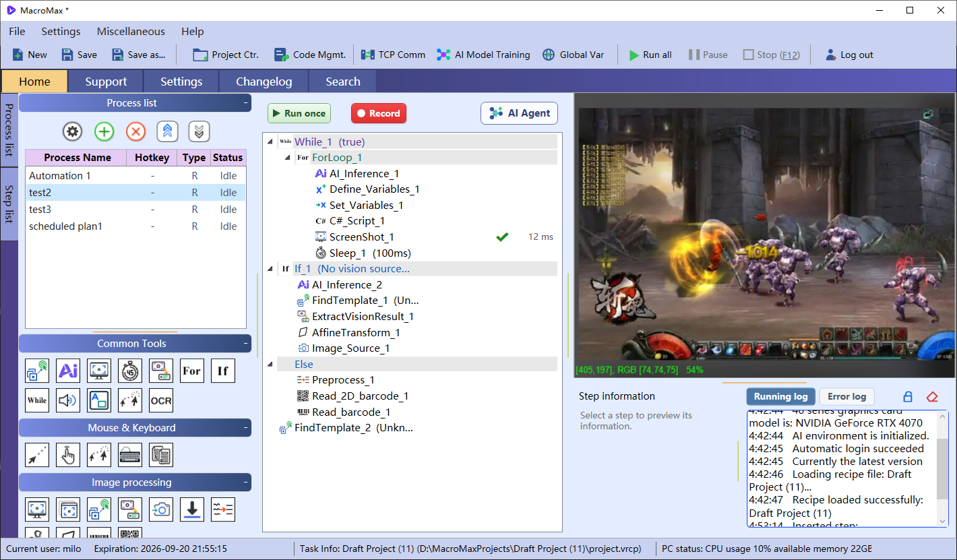
Task: Click Save as in toolbar
Action: [x=139, y=55]
